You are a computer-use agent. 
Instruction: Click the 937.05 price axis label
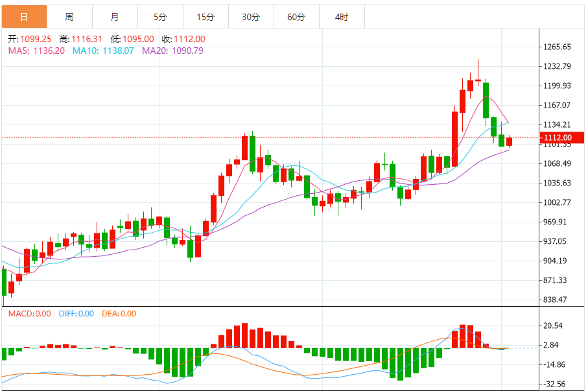point(555,241)
